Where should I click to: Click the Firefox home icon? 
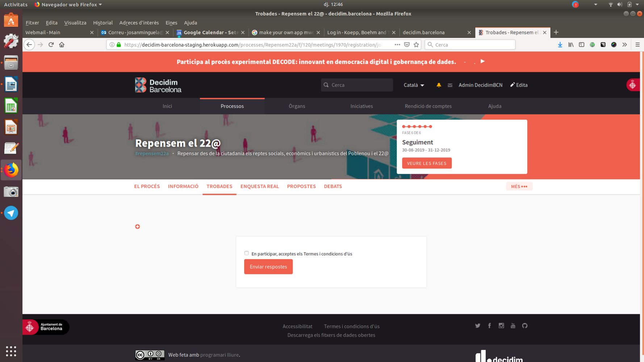tap(62, 45)
